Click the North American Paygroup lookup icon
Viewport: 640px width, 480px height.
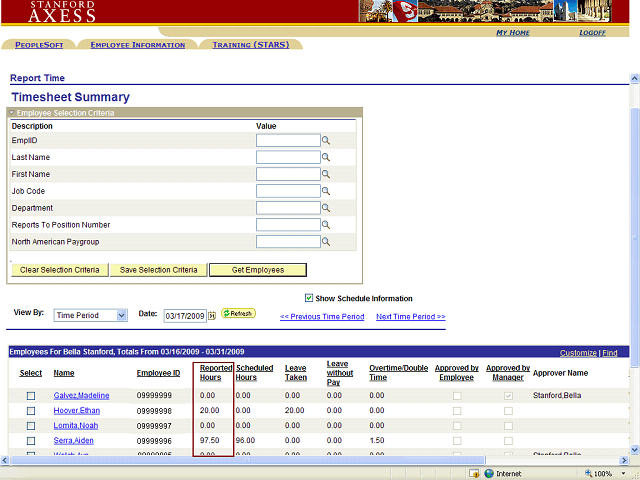click(326, 243)
